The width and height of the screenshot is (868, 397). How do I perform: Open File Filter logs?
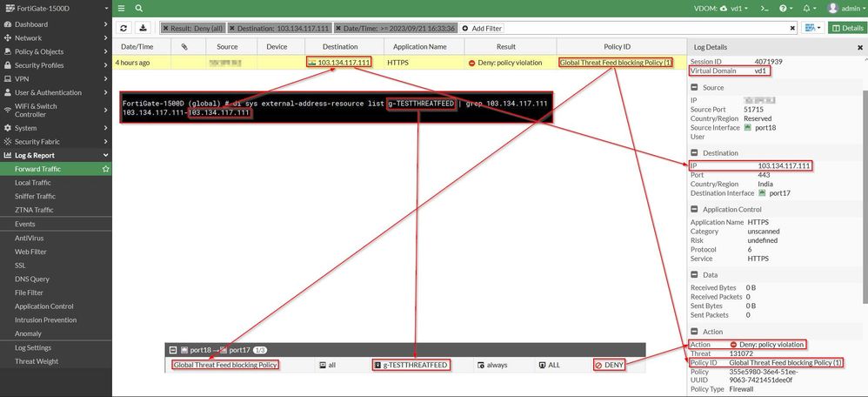tap(29, 293)
